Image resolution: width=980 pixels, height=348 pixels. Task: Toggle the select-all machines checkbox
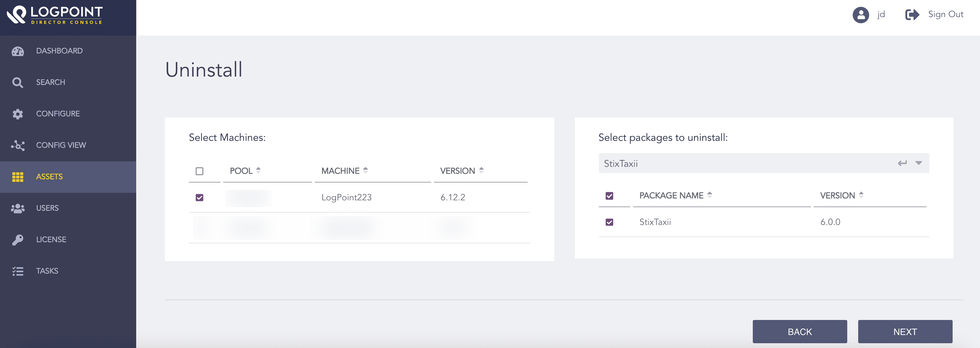(199, 171)
